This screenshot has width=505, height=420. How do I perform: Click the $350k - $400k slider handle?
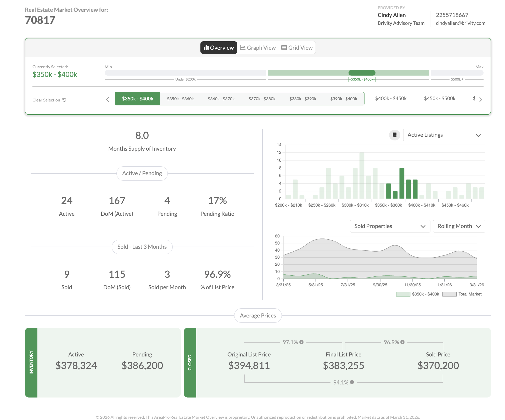click(362, 73)
